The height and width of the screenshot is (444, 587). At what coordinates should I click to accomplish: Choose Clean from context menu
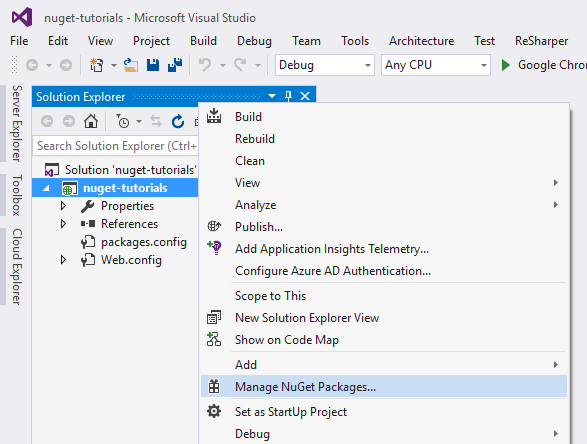384,161
